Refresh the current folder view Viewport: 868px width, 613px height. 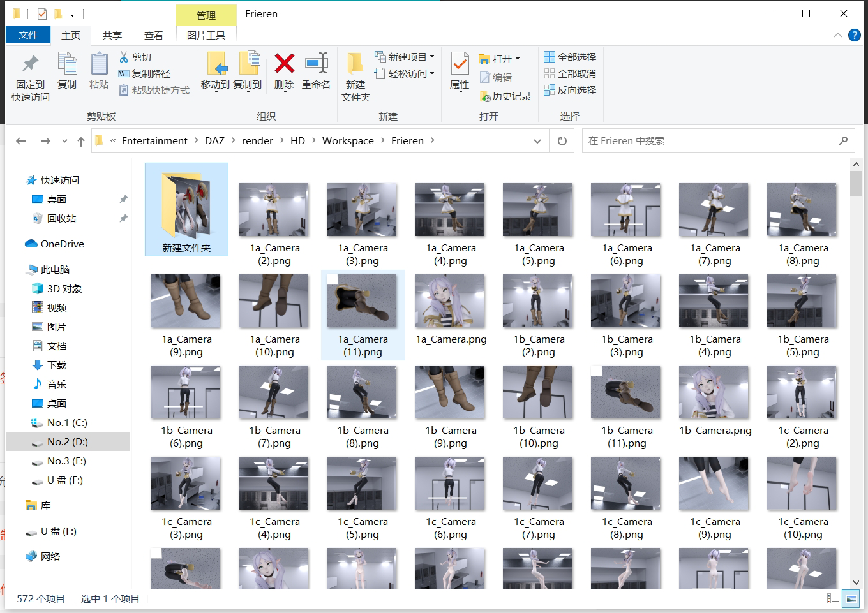coord(562,141)
